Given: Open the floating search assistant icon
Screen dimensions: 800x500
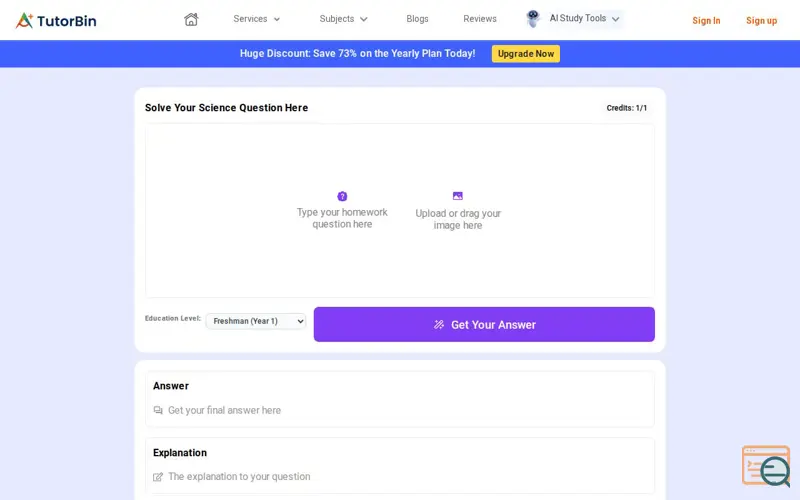Looking at the screenshot, I should click(766, 466).
